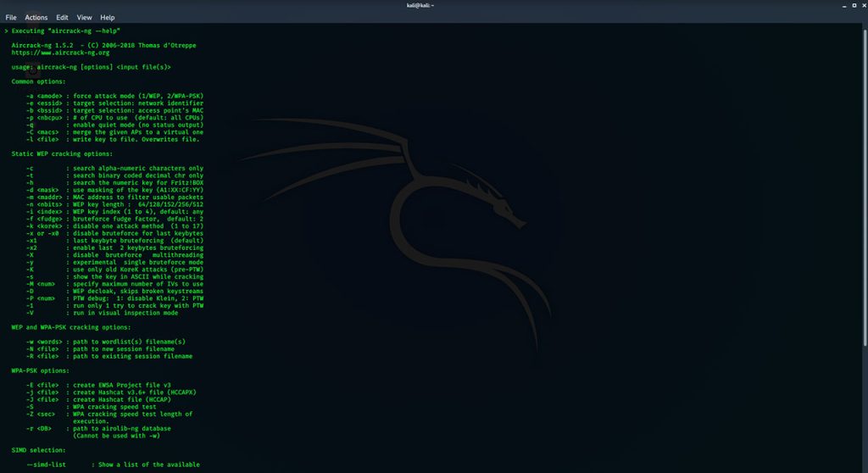Maximize the terminal window
The width and height of the screenshot is (868, 473).
(x=854, y=6)
